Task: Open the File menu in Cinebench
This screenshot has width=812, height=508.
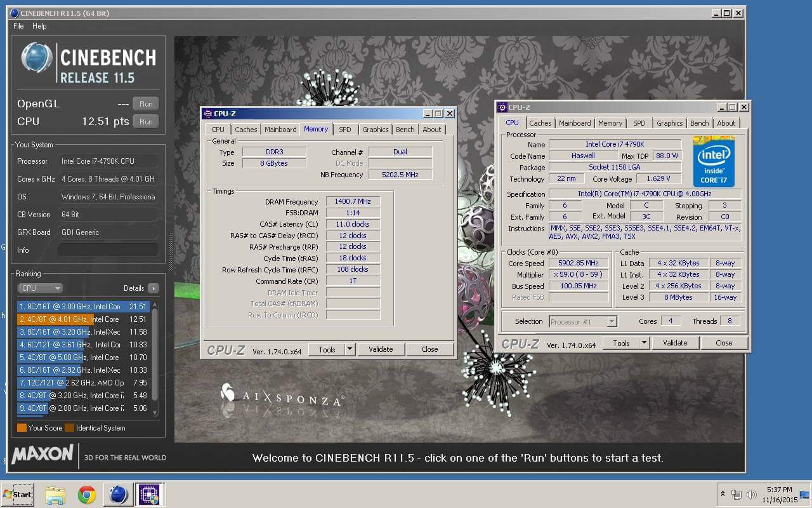Action: pyautogui.click(x=18, y=26)
